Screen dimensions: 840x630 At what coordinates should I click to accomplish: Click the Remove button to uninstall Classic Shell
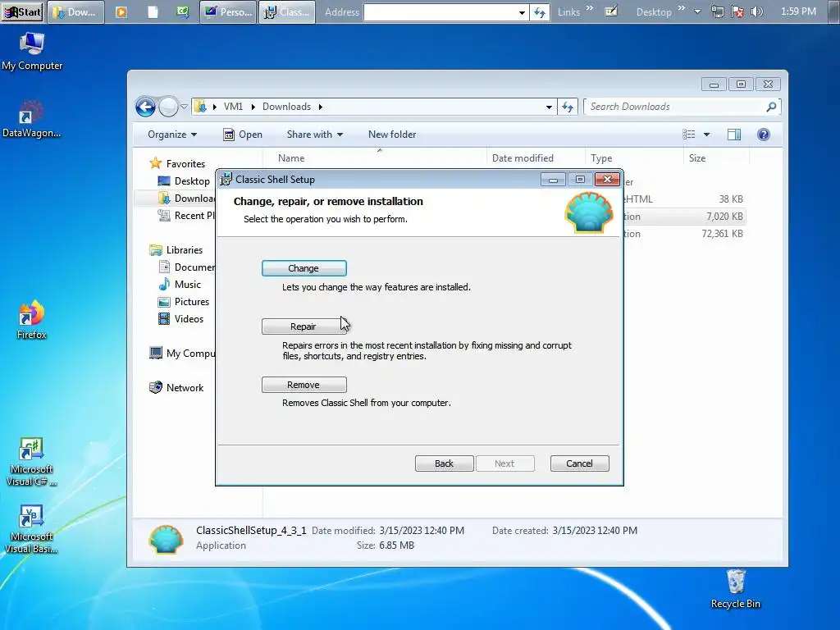tap(304, 385)
